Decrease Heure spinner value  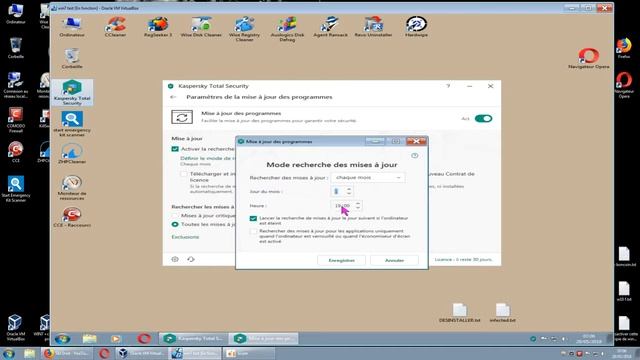click(x=358, y=207)
